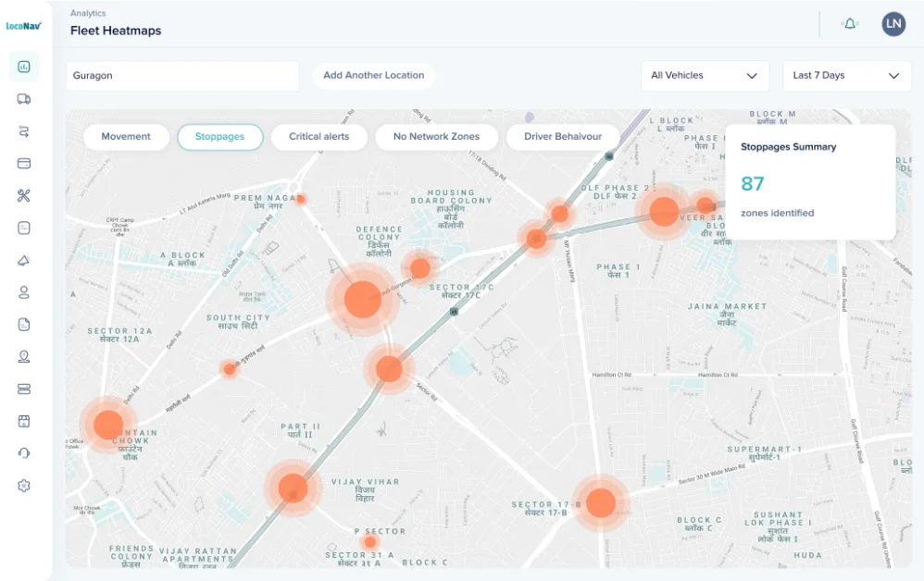Open the location pin icon in sidebar
Image resolution: width=924 pixels, height=581 pixels.
coord(24,357)
